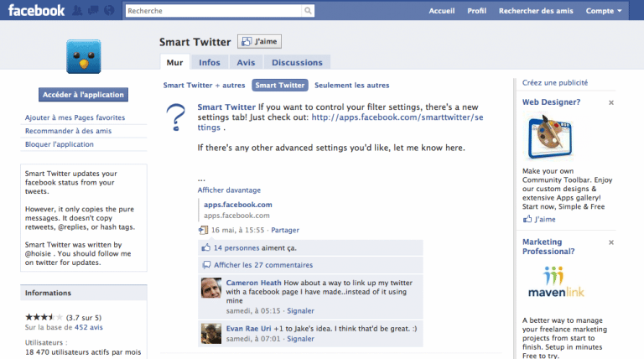The width and height of the screenshot is (644, 359).
Task: Open notifications globe icon
Action: coord(109,10)
